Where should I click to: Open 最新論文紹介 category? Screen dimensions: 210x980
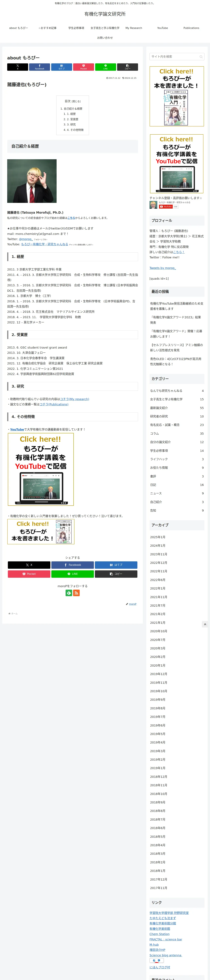177,408
